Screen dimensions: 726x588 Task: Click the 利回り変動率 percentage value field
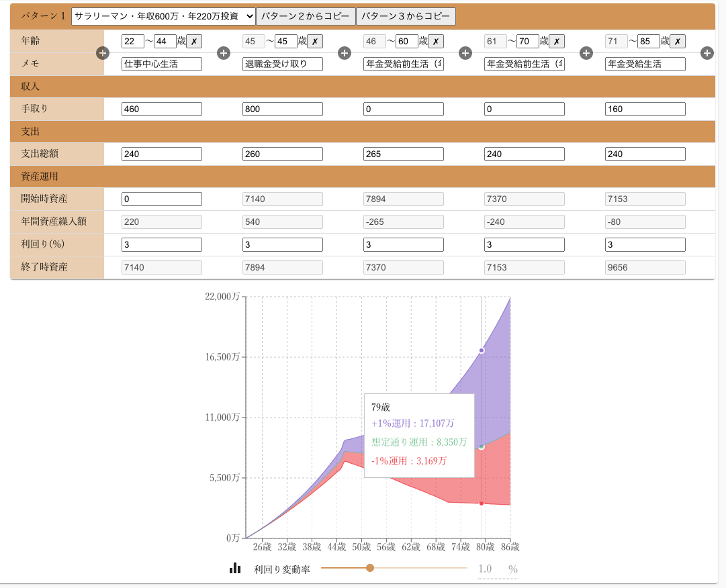tap(491, 569)
